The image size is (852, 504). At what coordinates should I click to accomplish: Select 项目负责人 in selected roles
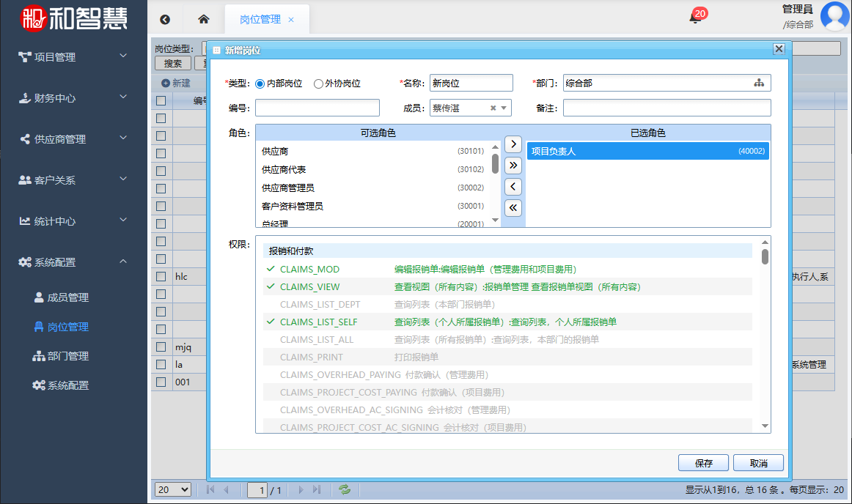click(648, 151)
